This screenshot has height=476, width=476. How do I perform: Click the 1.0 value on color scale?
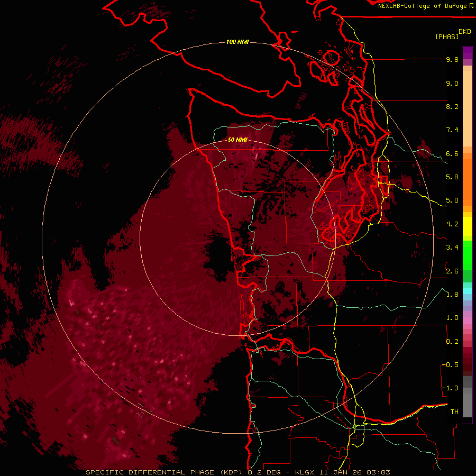(452, 318)
